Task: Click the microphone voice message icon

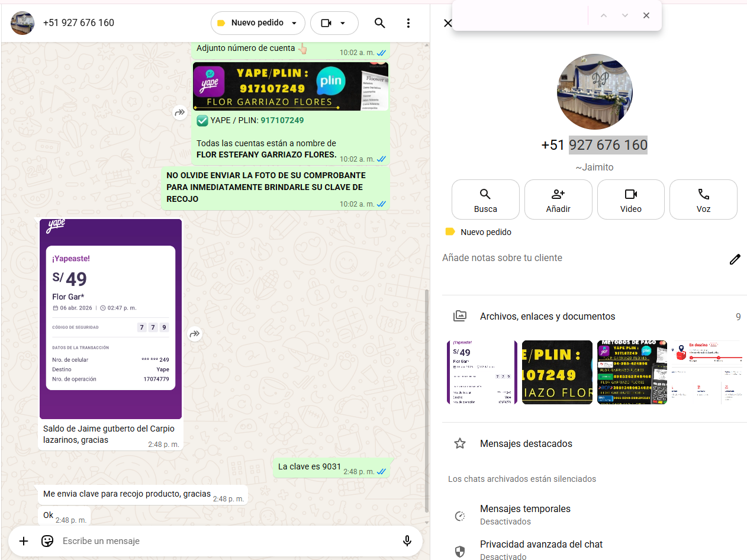Action: tap(407, 541)
